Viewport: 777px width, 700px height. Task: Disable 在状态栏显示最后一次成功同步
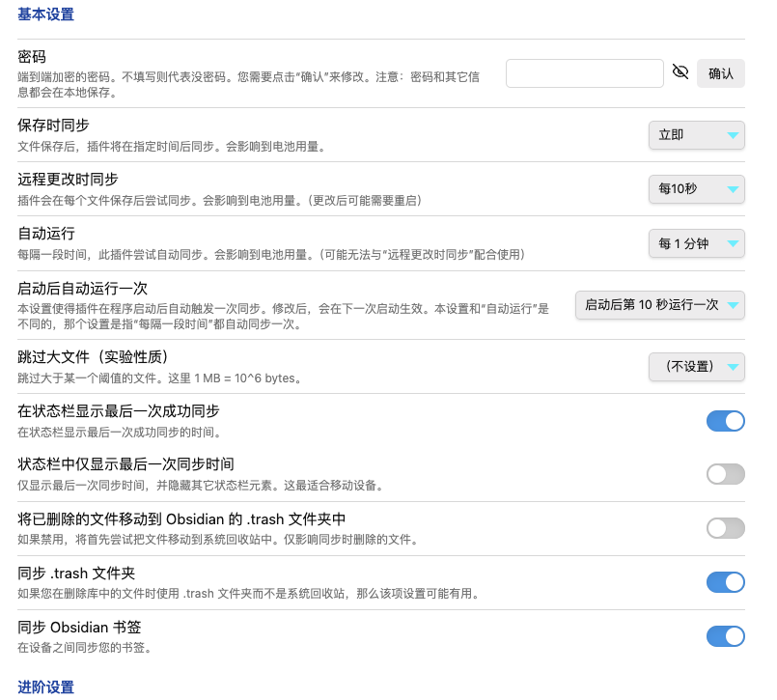pyautogui.click(x=725, y=421)
